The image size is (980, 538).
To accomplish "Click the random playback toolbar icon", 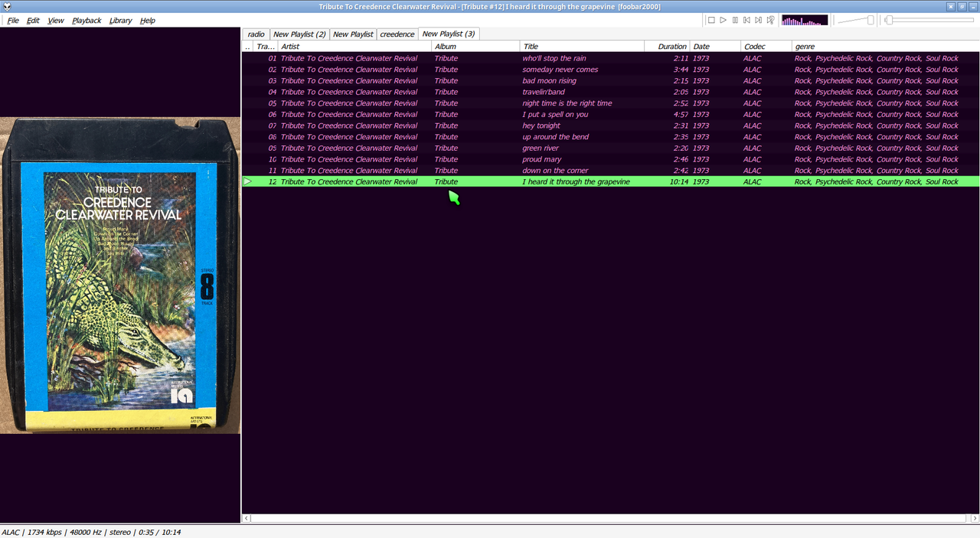I will 770,21.
